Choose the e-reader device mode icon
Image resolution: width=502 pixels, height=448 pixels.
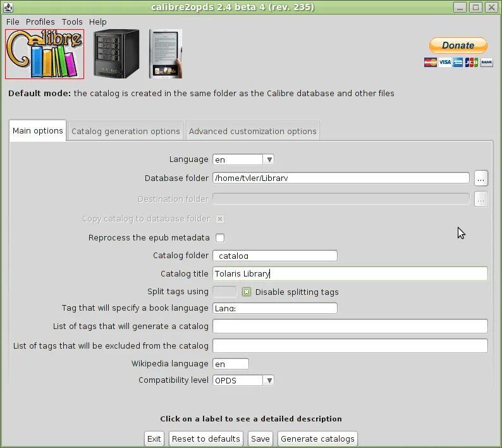[x=166, y=54]
